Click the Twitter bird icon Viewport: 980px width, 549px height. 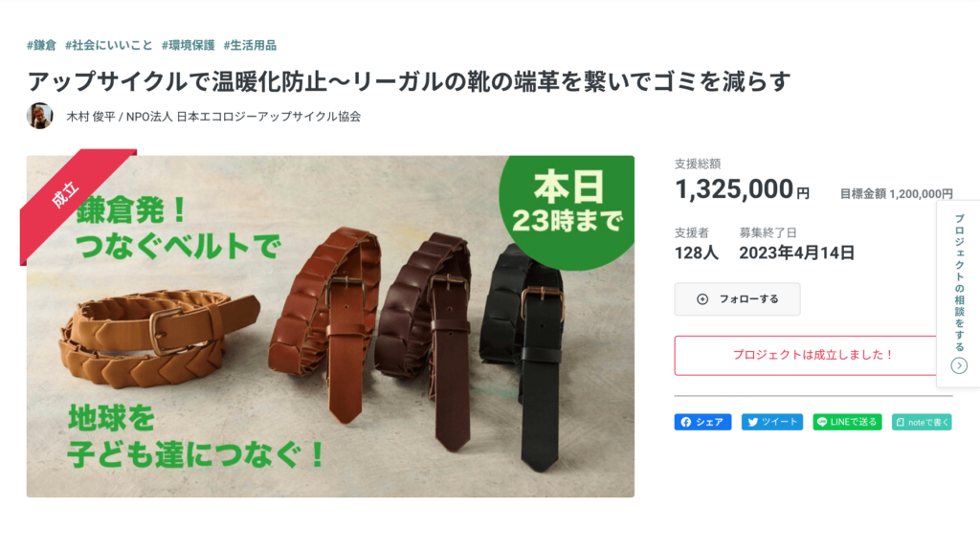pyautogui.click(x=753, y=422)
